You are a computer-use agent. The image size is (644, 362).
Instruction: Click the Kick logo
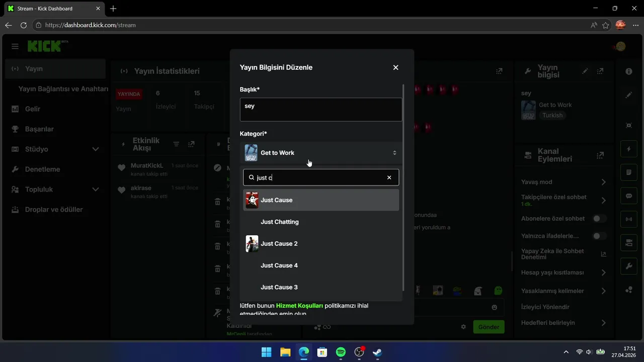click(x=47, y=46)
